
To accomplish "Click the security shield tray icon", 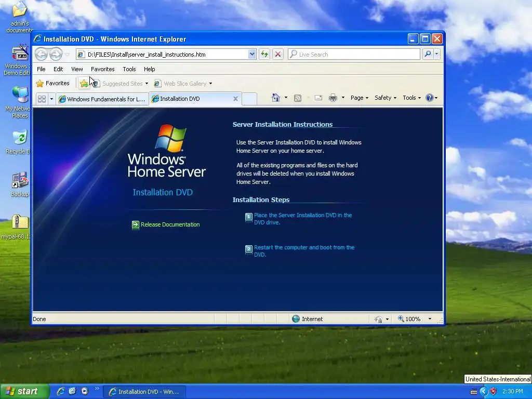I will click(494, 391).
